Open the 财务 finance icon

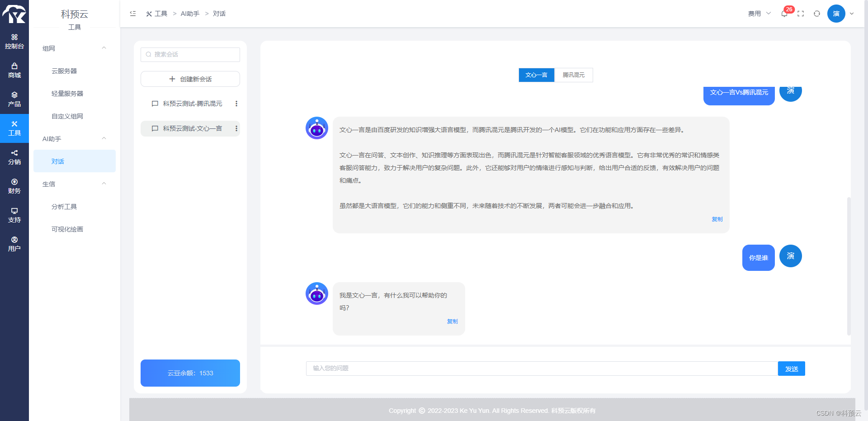14,186
